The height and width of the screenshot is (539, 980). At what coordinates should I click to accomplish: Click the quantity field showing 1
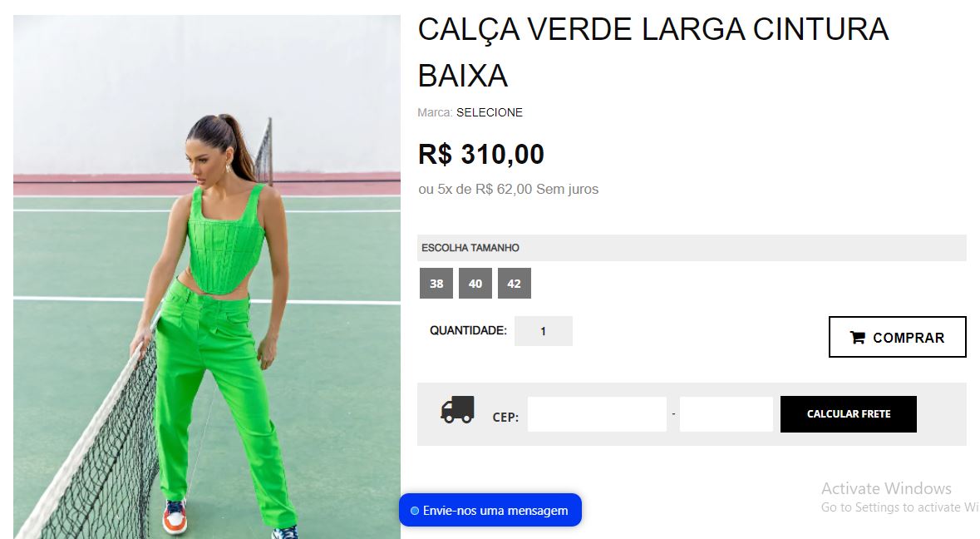click(x=543, y=331)
